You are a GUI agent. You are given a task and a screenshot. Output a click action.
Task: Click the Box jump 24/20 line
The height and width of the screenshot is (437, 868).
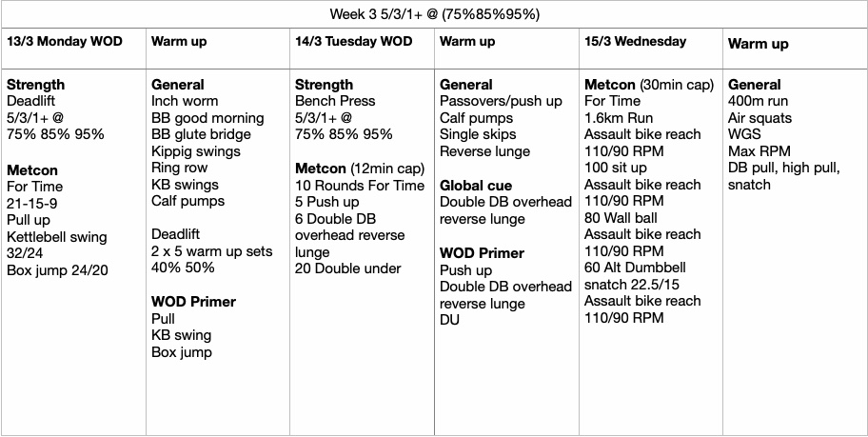pyautogui.click(x=56, y=269)
